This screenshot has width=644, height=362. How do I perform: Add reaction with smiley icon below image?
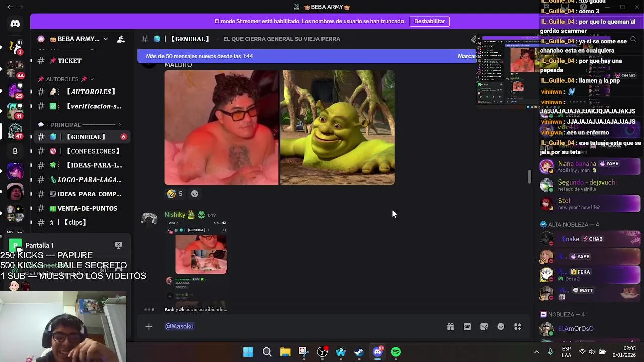tap(195, 194)
